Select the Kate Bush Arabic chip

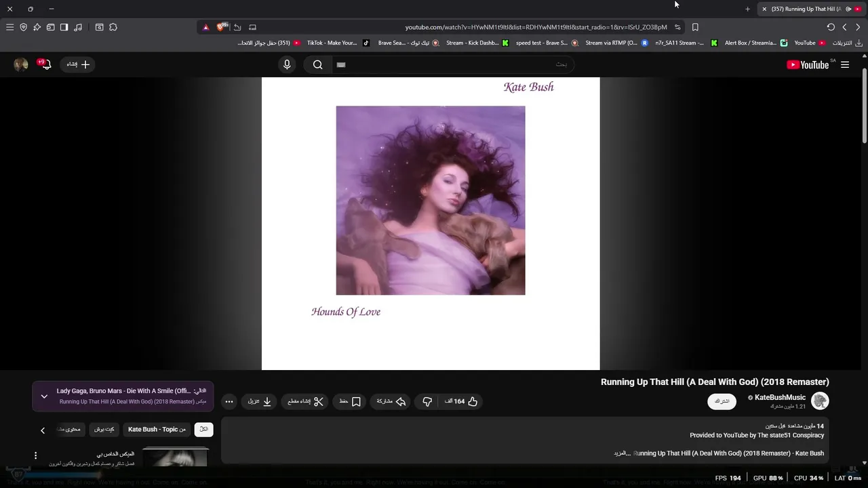(x=104, y=429)
